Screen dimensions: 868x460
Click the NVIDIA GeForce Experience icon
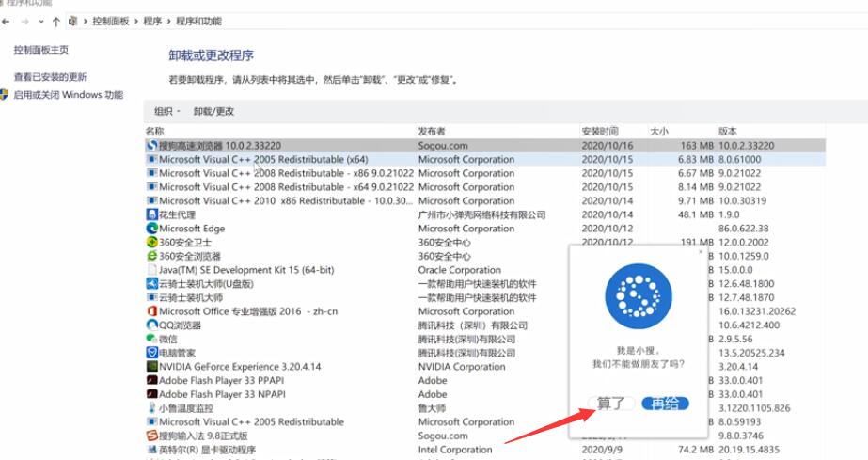(x=151, y=367)
